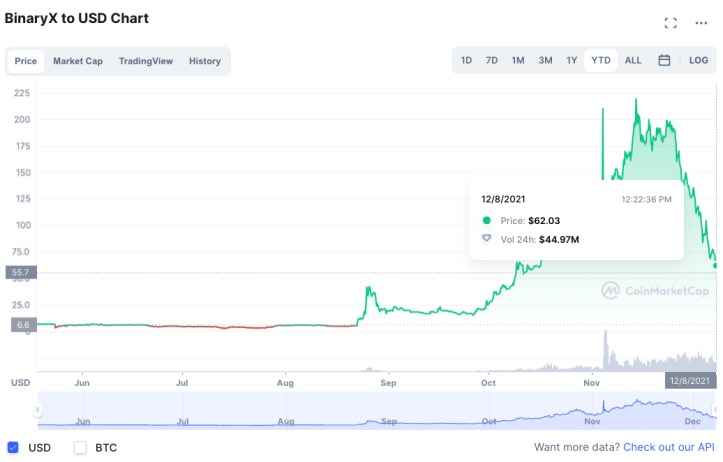Click the $44.97M volume in tooltip
Viewport: 723px width, 462px height.
[559, 240]
